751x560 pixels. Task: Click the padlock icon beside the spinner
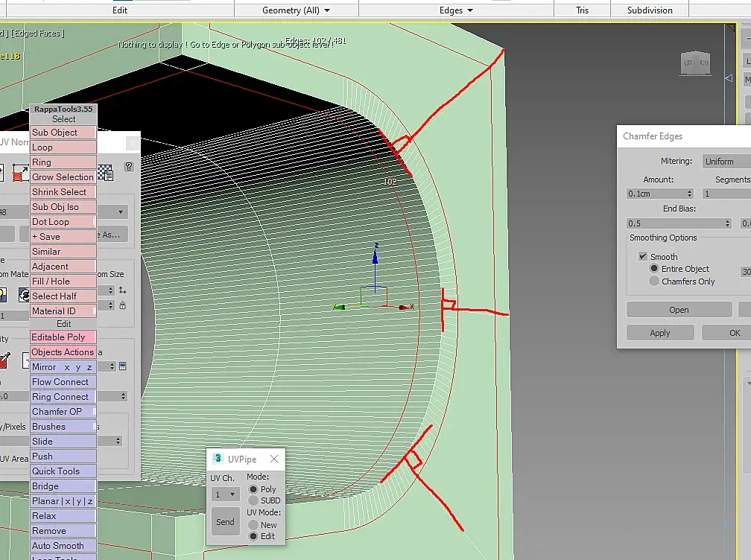click(x=122, y=305)
